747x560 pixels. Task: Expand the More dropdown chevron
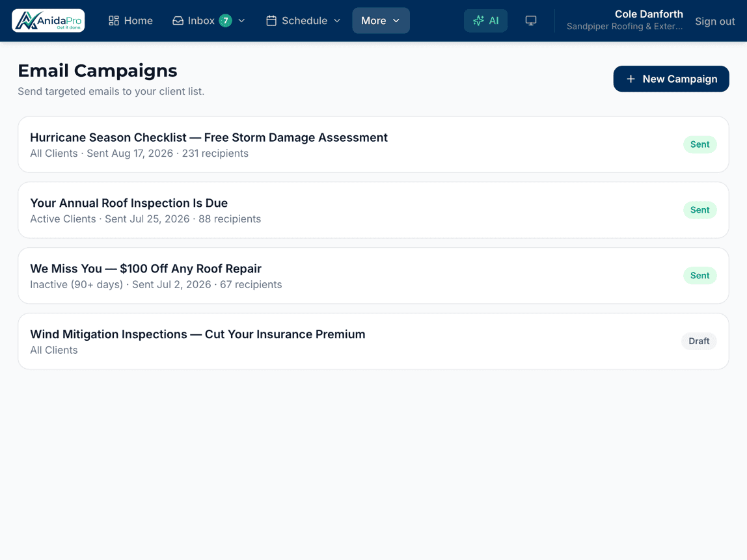(396, 20)
